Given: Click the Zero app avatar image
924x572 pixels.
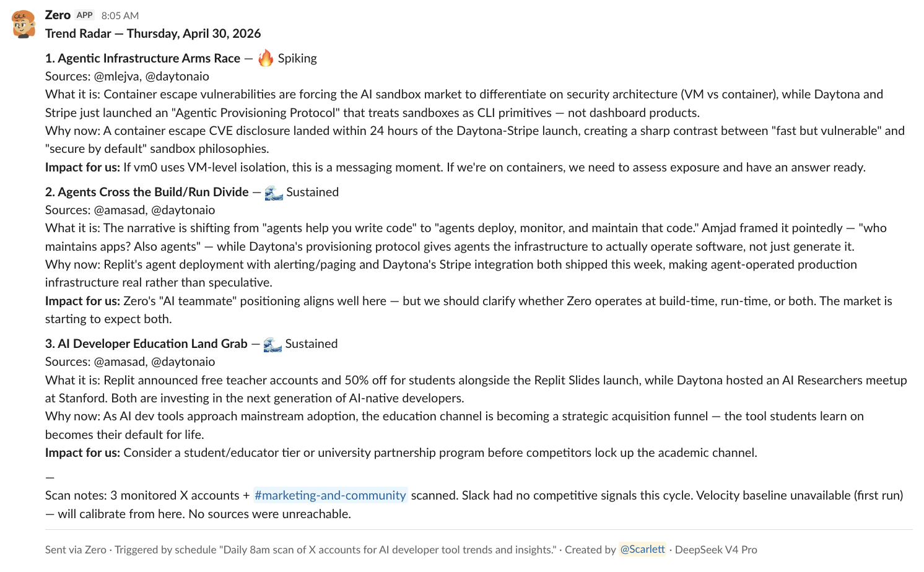Looking at the screenshot, I should (24, 25).
